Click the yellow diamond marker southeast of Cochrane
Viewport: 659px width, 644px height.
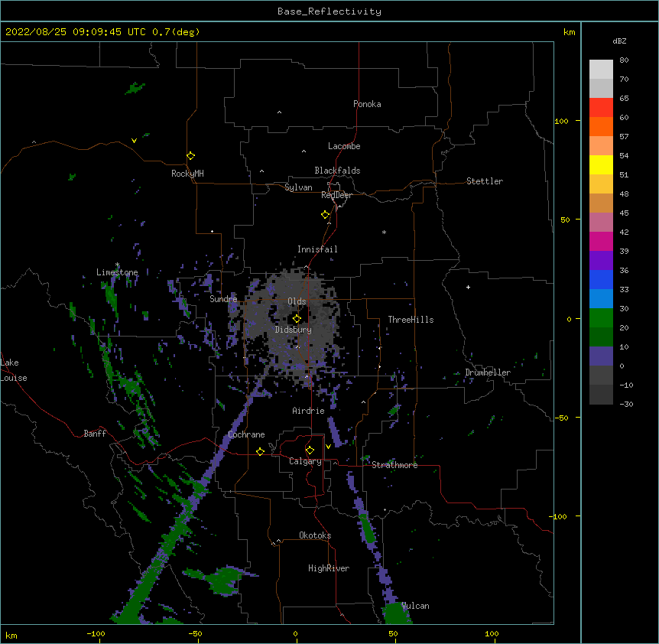pos(260,451)
